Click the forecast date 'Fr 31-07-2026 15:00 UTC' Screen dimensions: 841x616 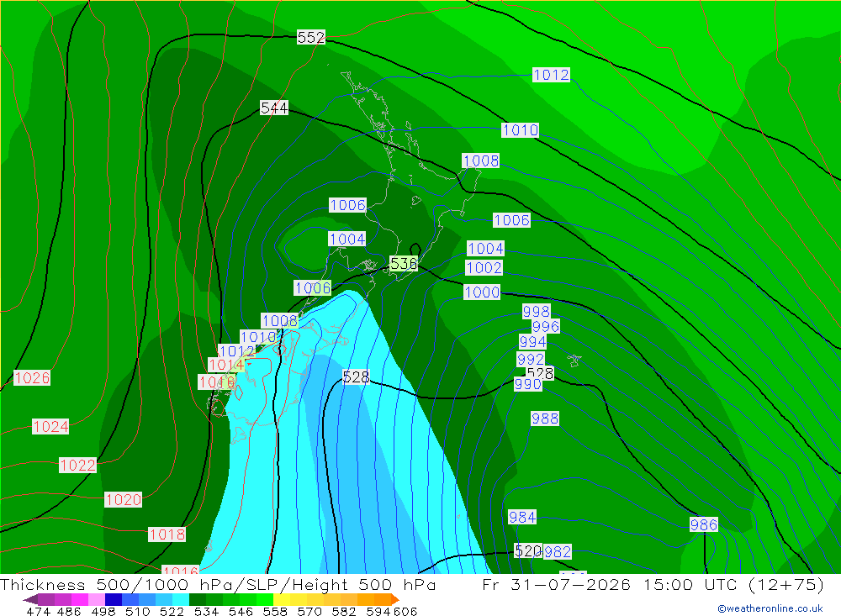pyautogui.click(x=611, y=584)
